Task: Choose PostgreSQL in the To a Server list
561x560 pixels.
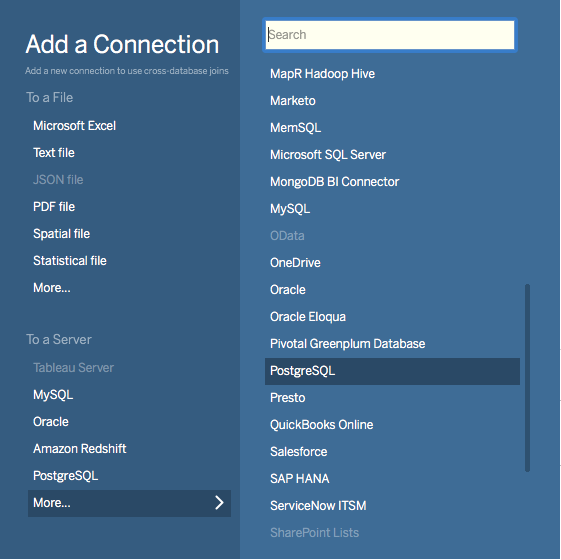Action: tap(65, 476)
